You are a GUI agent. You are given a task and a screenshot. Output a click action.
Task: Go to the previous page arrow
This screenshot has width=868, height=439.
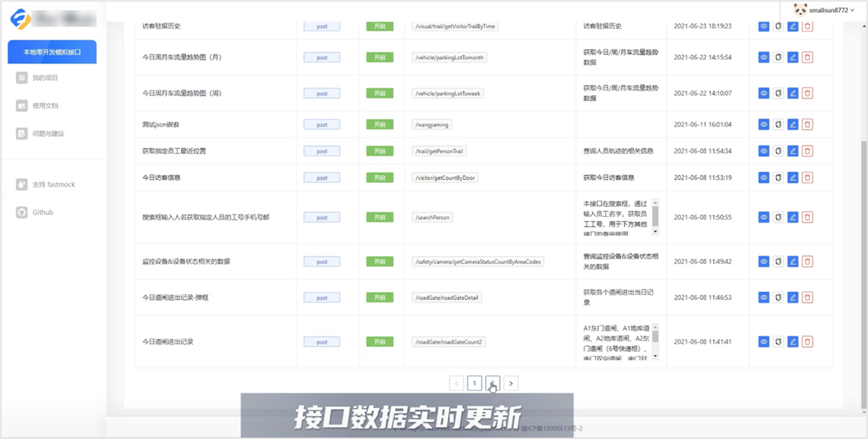pyautogui.click(x=456, y=383)
